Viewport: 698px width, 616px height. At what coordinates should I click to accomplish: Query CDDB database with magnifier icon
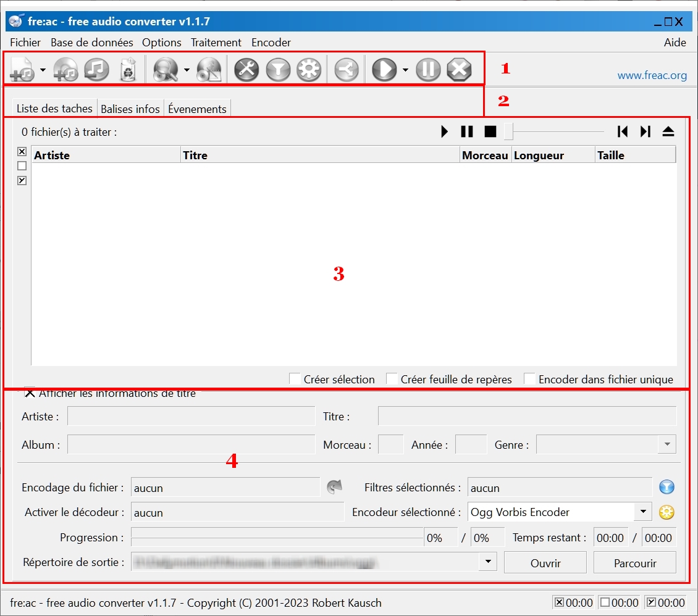click(166, 69)
